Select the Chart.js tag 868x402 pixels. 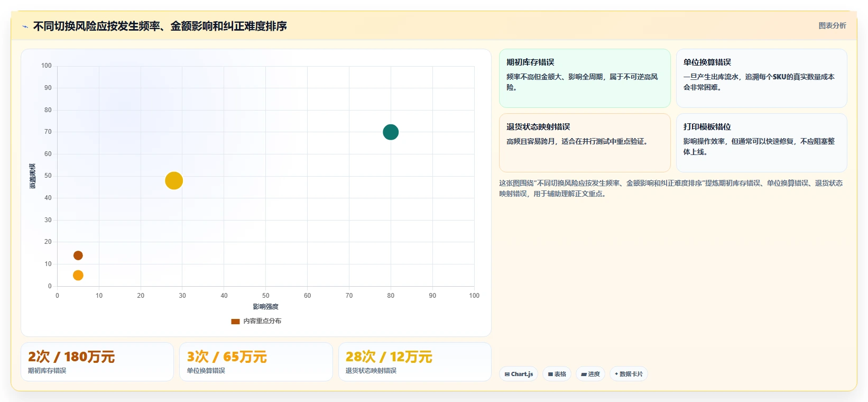point(519,374)
